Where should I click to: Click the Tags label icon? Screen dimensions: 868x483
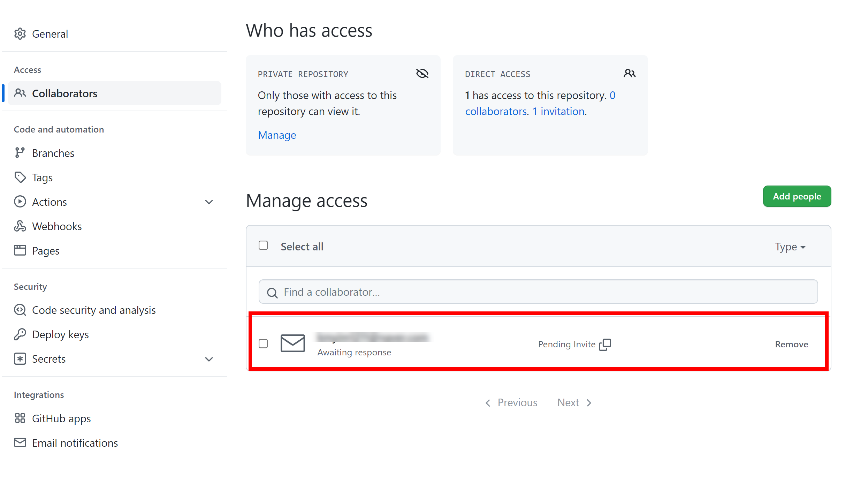click(x=20, y=177)
